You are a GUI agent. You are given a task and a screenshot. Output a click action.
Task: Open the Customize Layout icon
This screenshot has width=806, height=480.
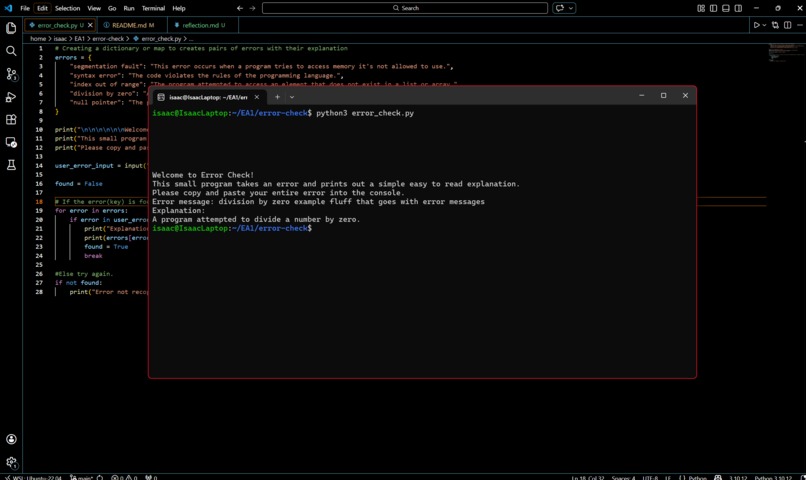tap(701, 8)
